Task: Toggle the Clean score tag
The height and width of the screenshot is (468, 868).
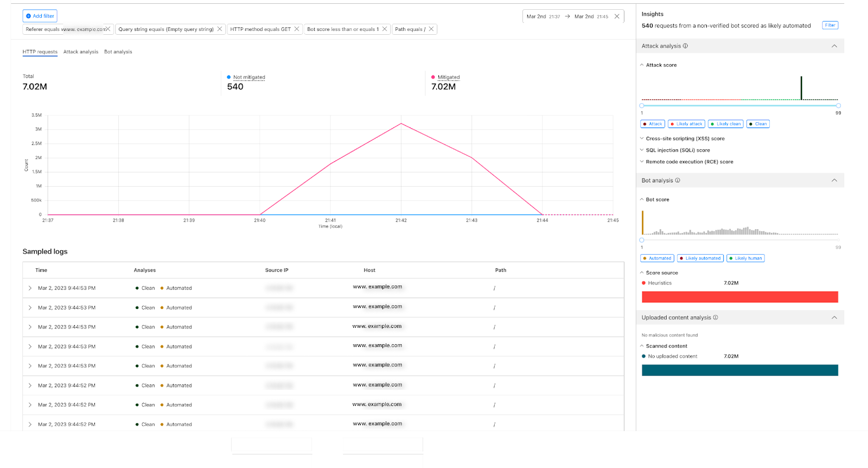Action: click(758, 124)
